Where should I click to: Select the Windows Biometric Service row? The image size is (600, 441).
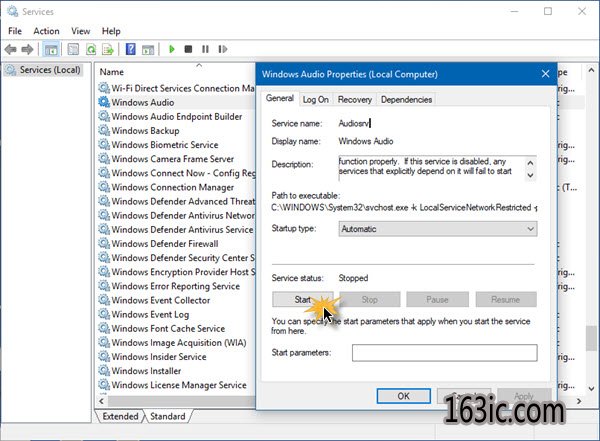pyautogui.click(x=177, y=145)
